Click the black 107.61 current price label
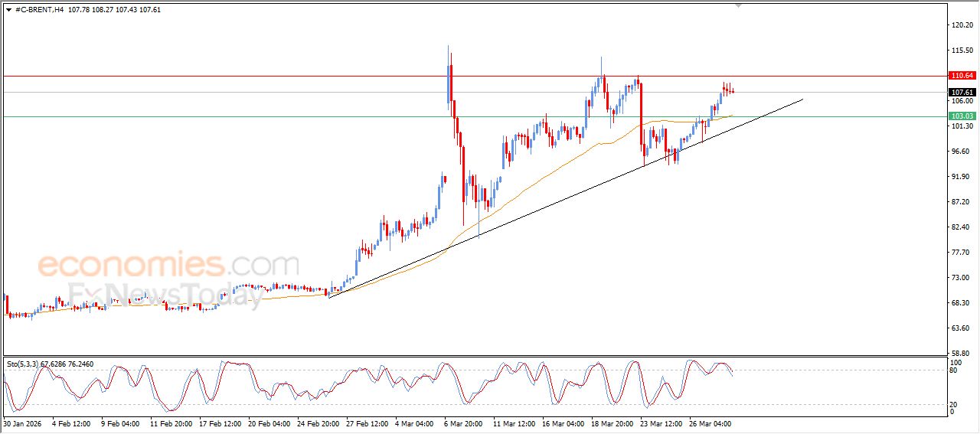980x434 pixels. click(962, 92)
